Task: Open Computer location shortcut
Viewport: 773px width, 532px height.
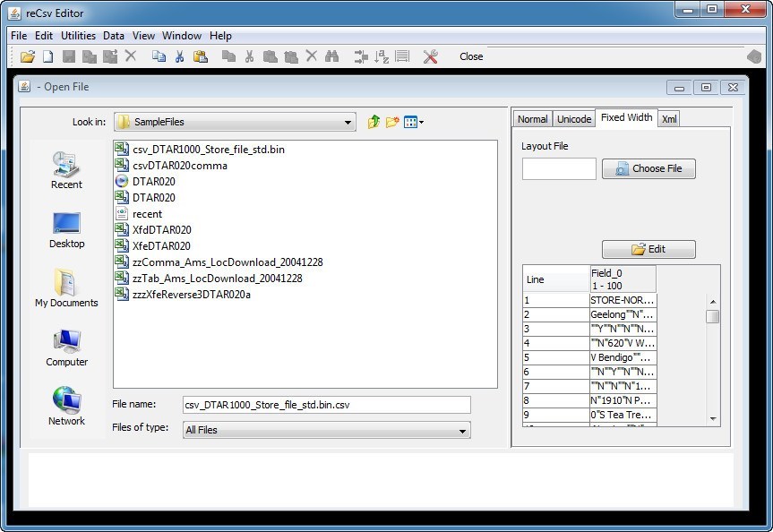Action: tap(66, 348)
